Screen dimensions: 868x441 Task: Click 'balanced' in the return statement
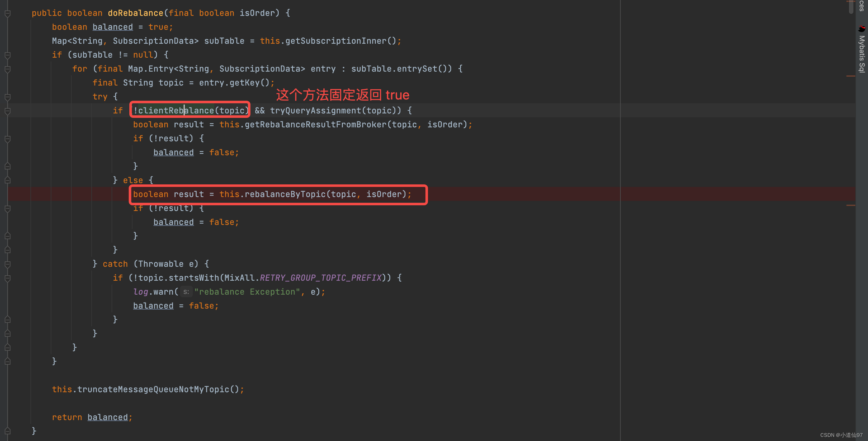[x=107, y=418]
